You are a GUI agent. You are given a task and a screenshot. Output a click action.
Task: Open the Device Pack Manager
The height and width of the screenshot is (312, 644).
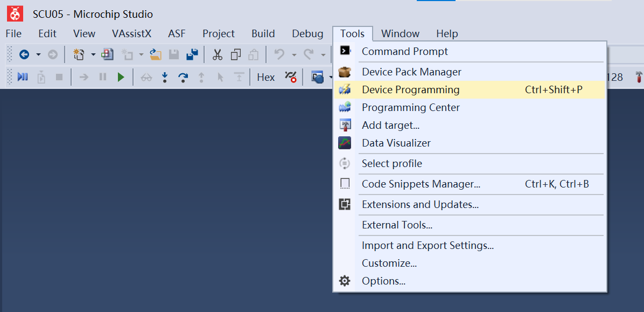click(411, 72)
